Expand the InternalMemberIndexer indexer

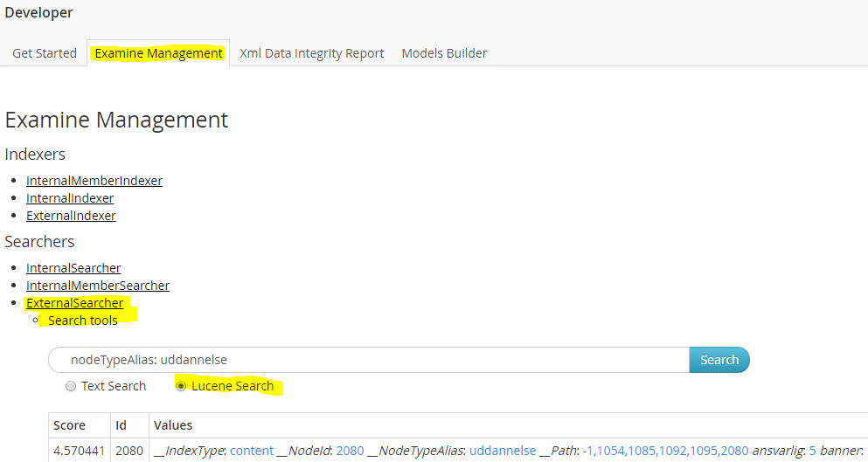coord(94,181)
